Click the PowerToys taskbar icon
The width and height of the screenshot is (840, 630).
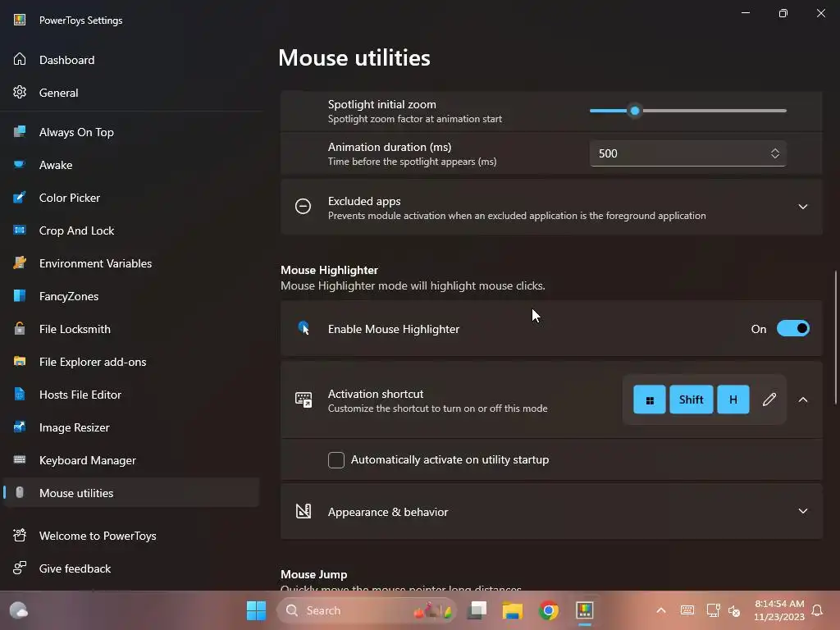click(584, 610)
